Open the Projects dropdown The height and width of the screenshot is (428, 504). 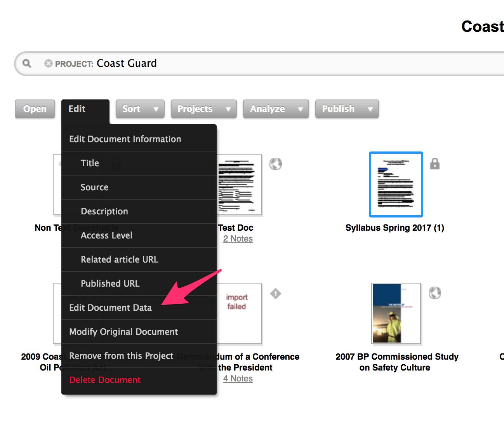click(x=203, y=109)
